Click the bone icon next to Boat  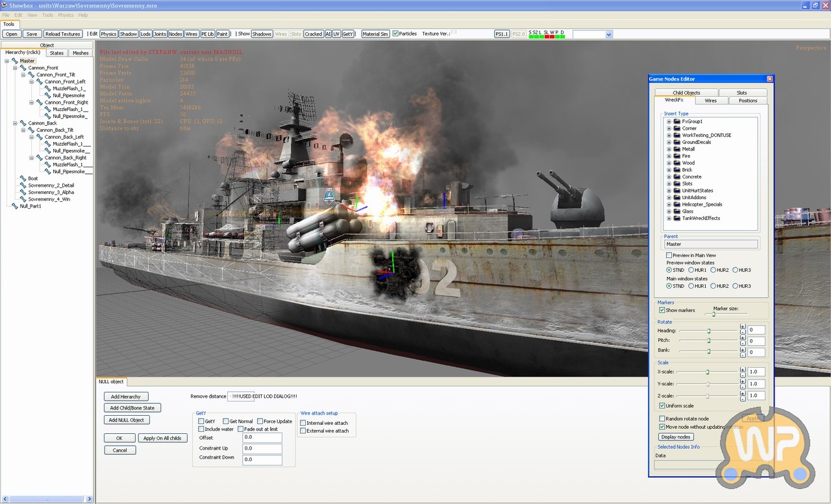coord(23,178)
